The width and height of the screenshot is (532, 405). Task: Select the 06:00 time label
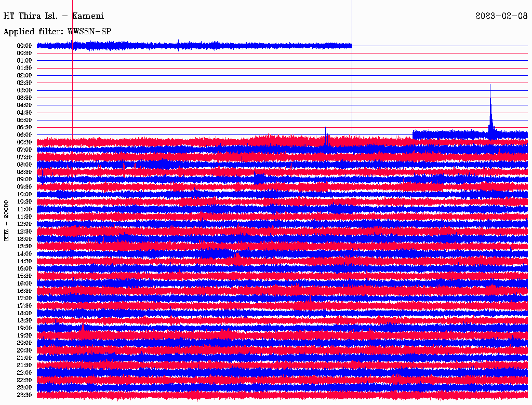24,135
